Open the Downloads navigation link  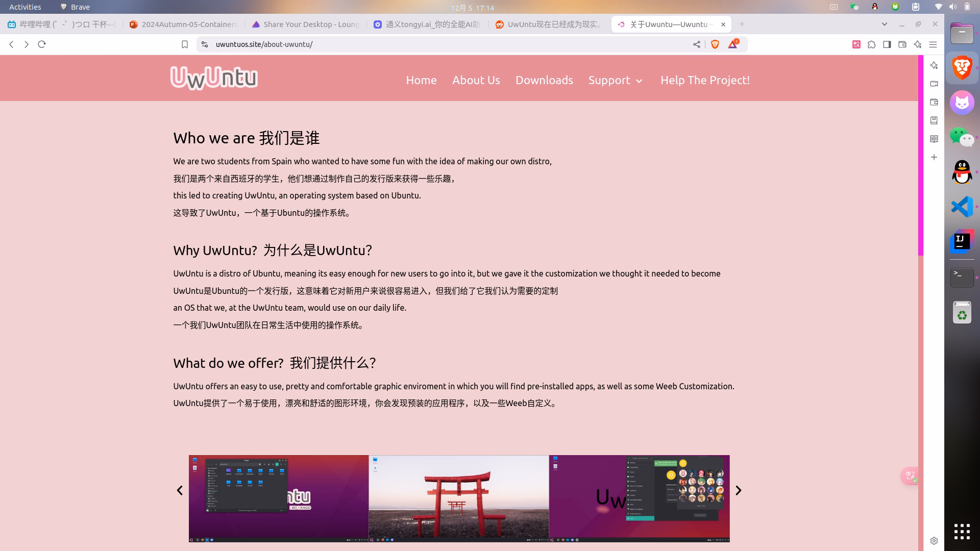[544, 81]
